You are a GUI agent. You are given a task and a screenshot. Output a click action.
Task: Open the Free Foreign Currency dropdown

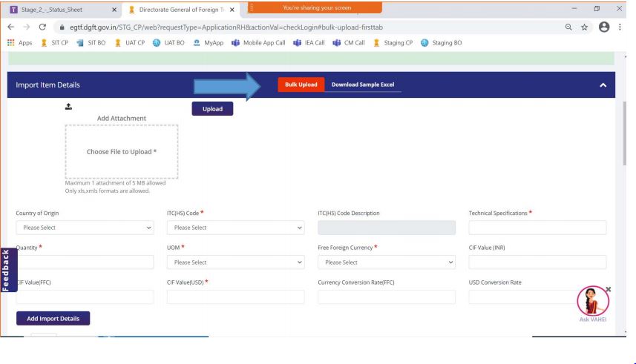tap(387, 262)
